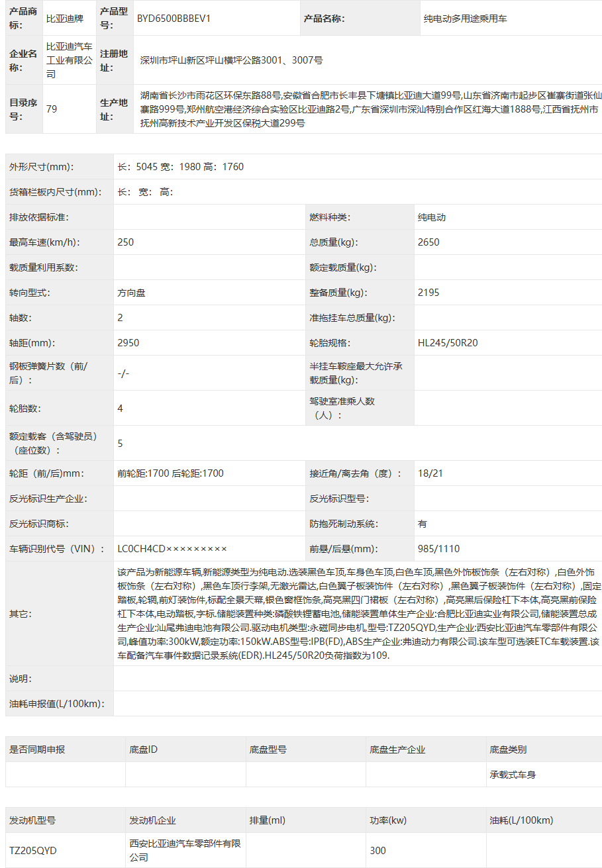602x868 pixels.
Task: Click motor model TZ205QYD in bottom table
Action: (x=33, y=851)
